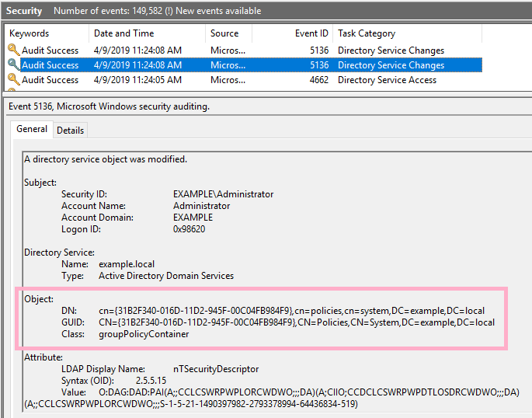The height and width of the screenshot is (418, 532).
Task: Click Event ID 4662 cell
Action: pos(319,80)
